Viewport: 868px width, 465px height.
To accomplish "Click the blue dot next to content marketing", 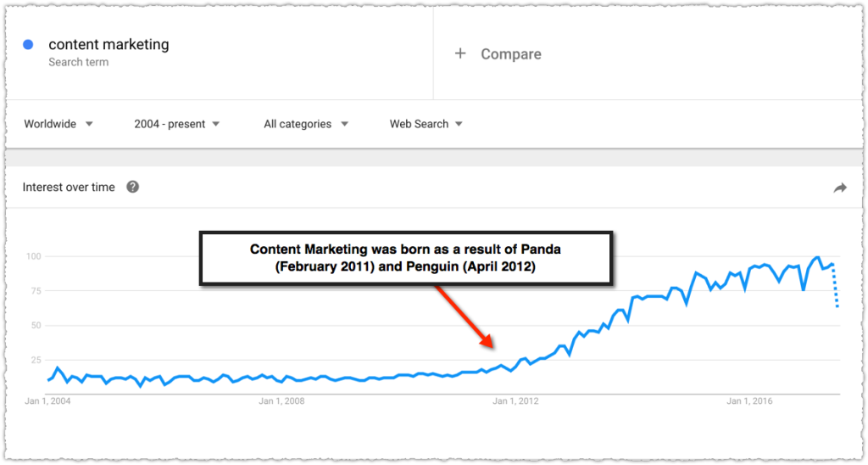I will point(28,44).
